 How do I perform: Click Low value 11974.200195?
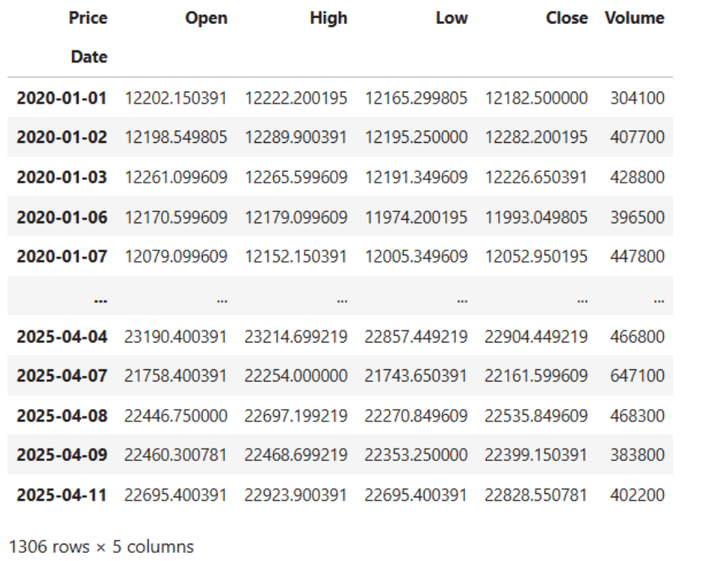coord(416,217)
